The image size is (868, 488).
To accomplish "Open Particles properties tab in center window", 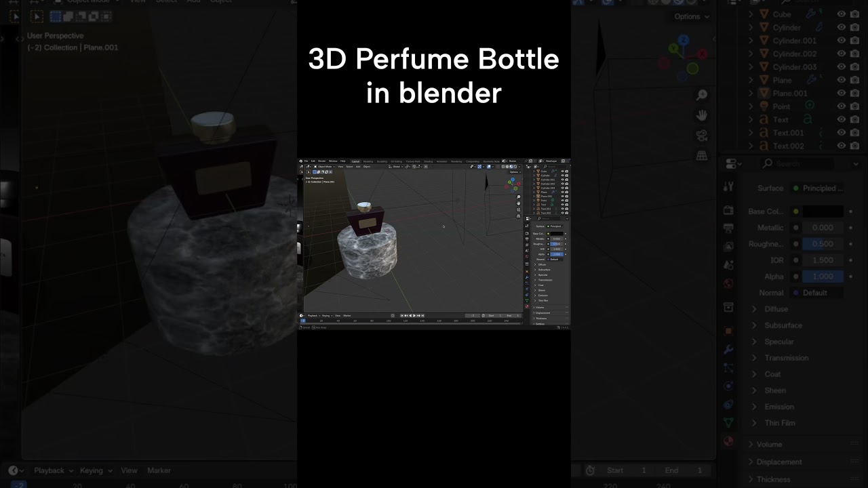I will [527, 283].
